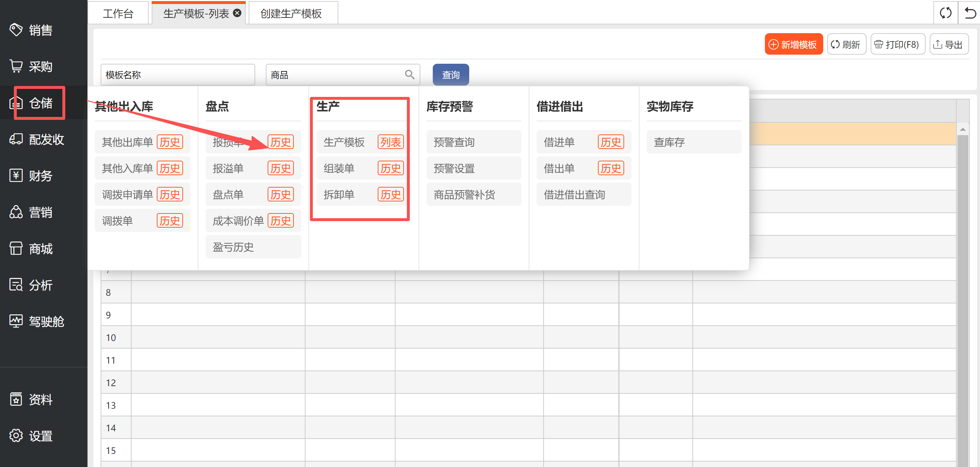This screenshot has width=980, height=467.
Task: Open 成本调价单 menu entry
Action: [x=238, y=221]
